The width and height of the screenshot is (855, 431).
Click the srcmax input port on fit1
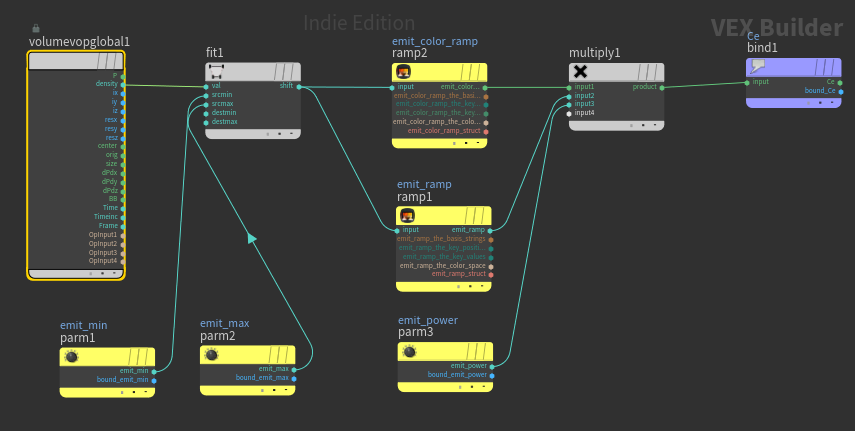[206, 104]
